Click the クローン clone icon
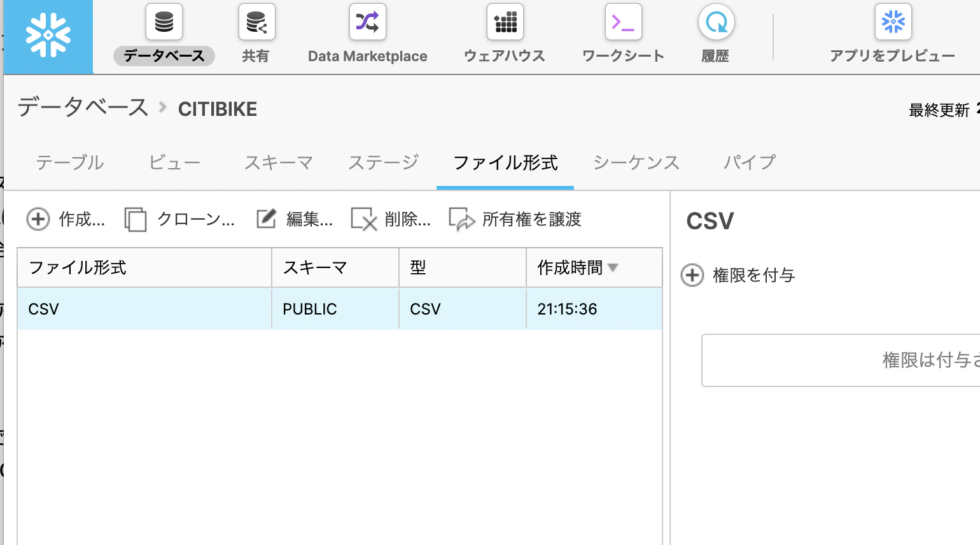The height and width of the screenshot is (545, 980). point(136,220)
